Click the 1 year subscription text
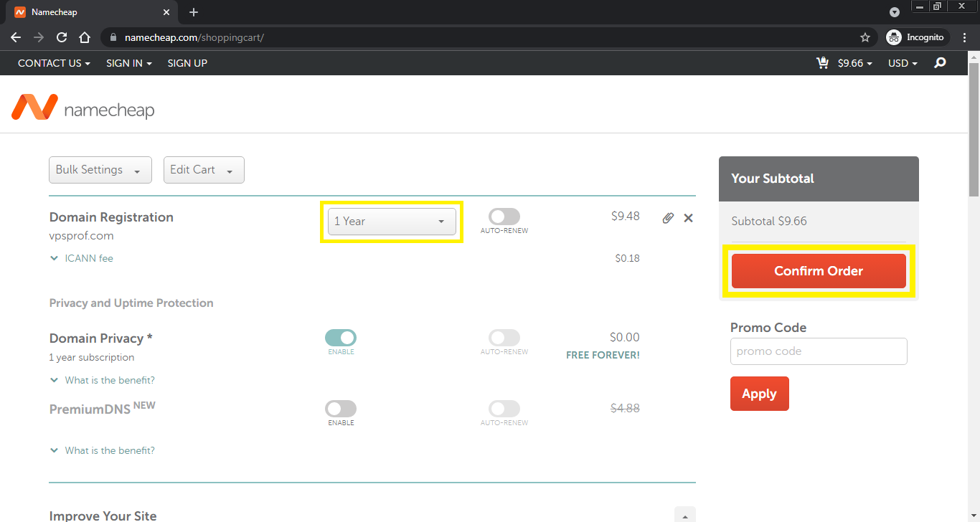The height and width of the screenshot is (522, 980). 91,358
